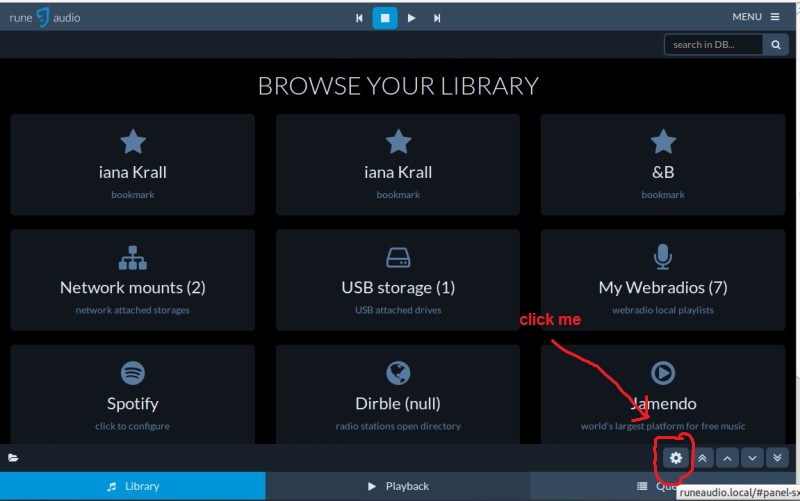The height and width of the screenshot is (501, 800).
Task: Jump to bottom with double down chevron
Action: point(777,458)
